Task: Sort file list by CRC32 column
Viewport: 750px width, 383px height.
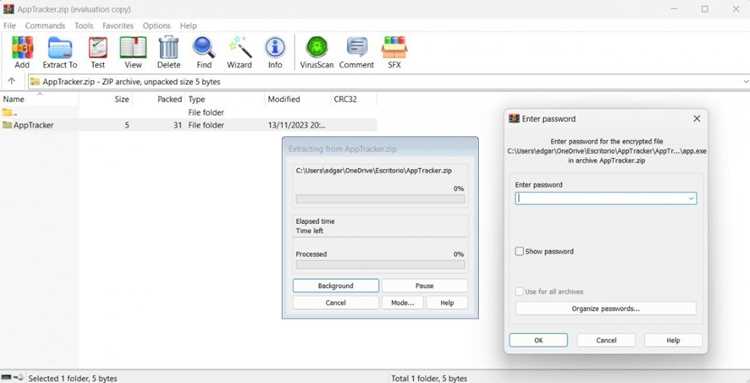Action: [x=345, y=99]
